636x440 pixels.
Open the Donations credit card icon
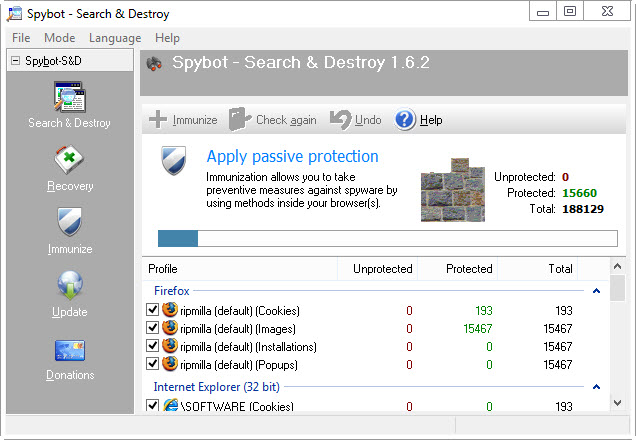(x=69, y=351)
